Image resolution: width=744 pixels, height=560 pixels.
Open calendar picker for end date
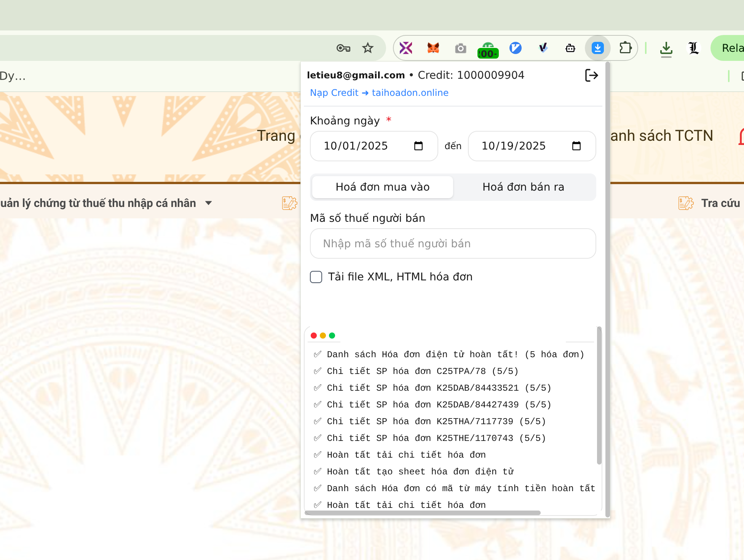[576, 146]
